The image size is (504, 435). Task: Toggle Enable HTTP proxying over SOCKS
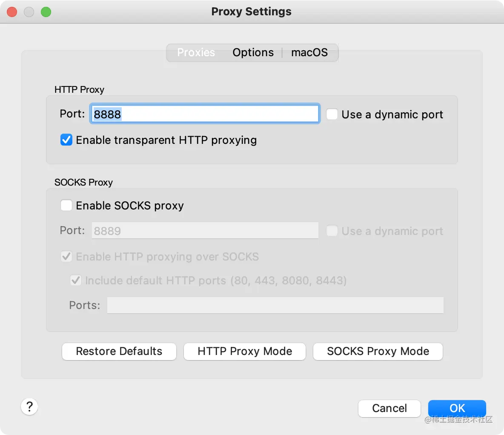point(66,256)
